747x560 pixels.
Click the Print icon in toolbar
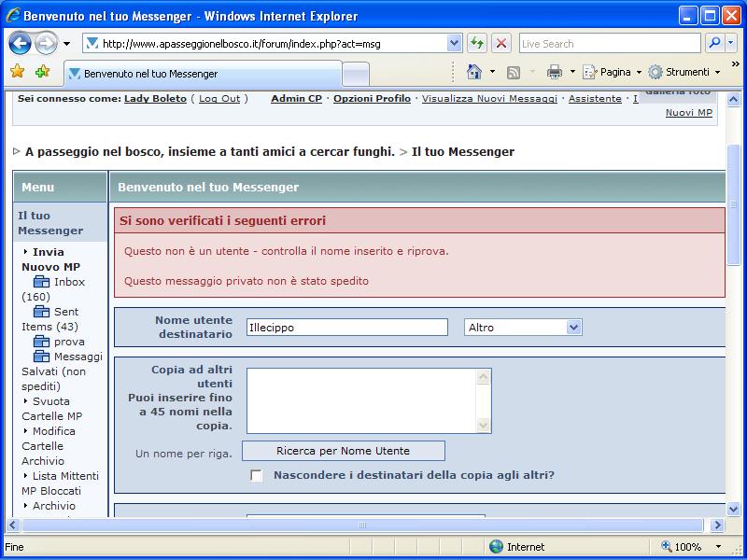(554, 72)
